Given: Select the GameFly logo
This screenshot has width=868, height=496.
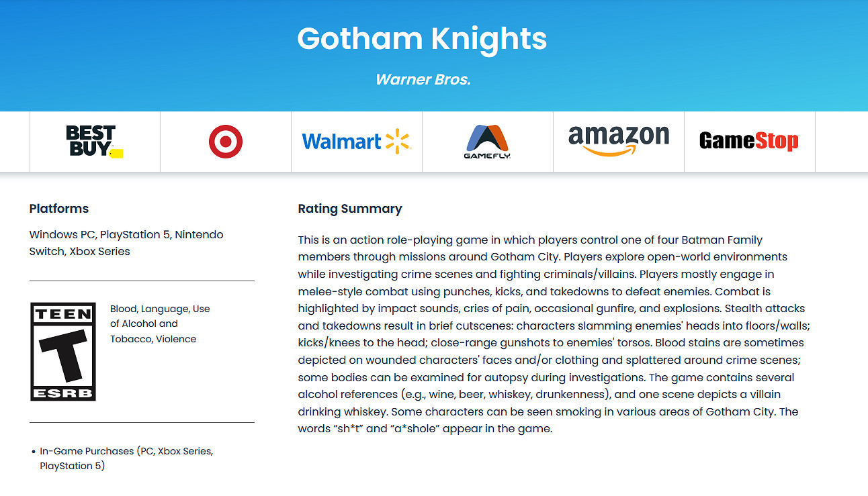Looking at the screenshot, I should [487, 142].
